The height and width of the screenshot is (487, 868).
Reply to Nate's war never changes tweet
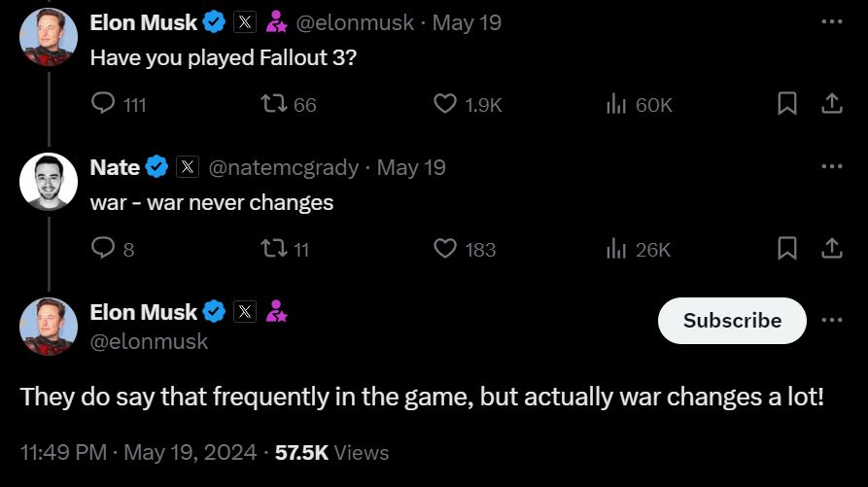[104, 249]
